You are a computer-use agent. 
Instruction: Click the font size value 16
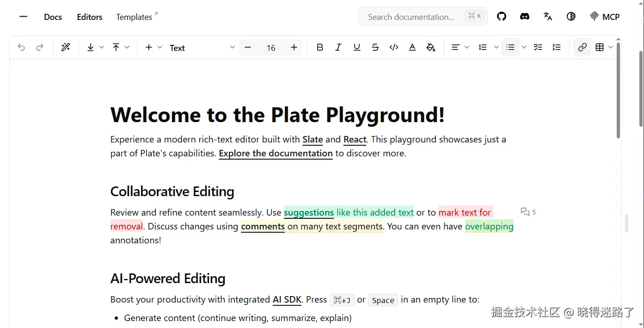pyautogui.click(x=271, y=48)
